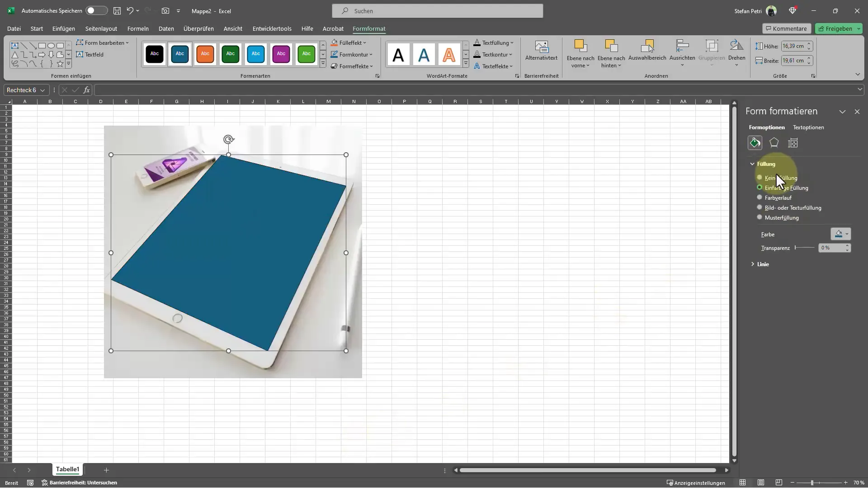Select Effekte pentagon icon in format pane
Screen dimensions: 868x488
[x=774, y=143]
